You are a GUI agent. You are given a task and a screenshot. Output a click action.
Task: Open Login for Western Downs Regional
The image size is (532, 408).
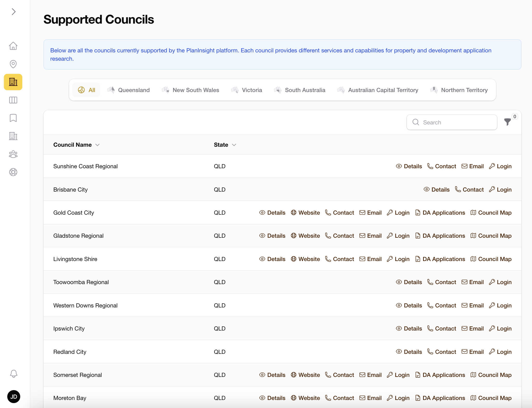pos(500,305)
